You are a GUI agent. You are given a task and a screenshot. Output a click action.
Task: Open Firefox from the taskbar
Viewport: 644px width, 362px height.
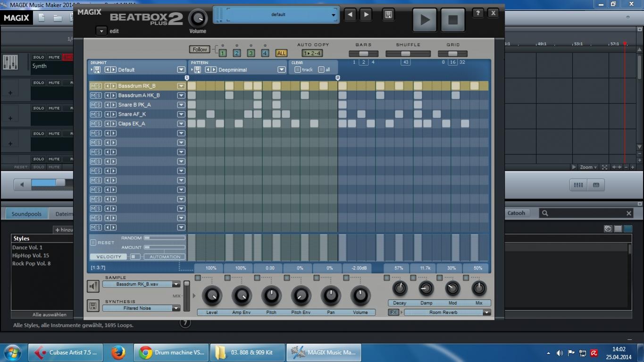[118, 353]
